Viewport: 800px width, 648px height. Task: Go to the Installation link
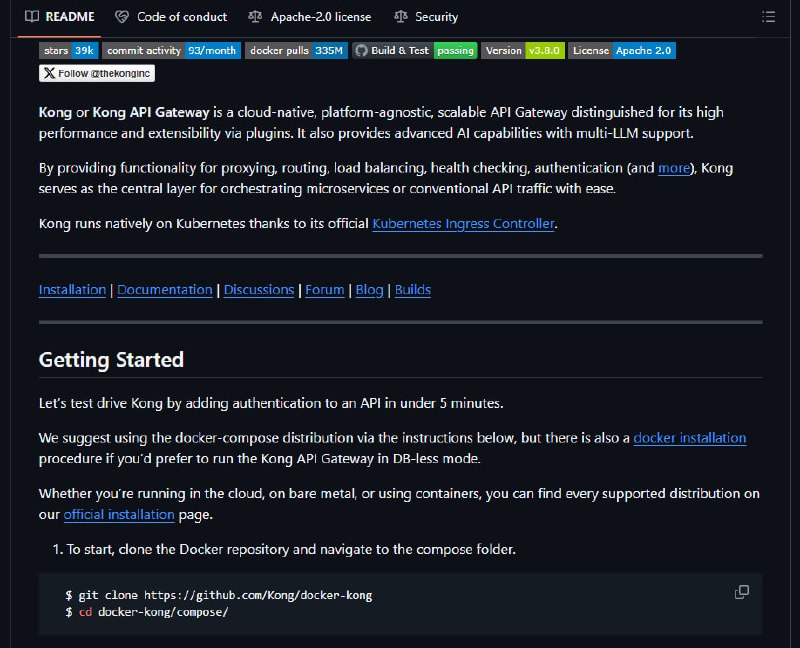click(72, 290)
